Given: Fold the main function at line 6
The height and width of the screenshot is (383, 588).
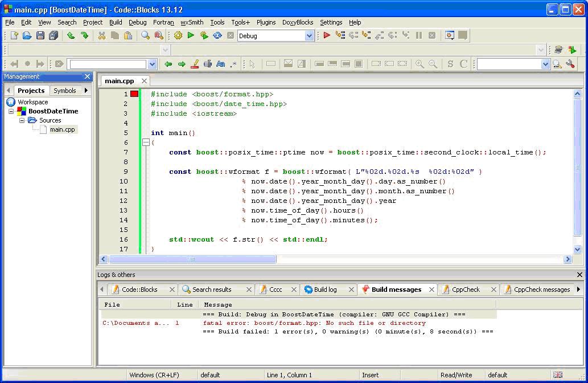Looking at the screenshot, I should pyautogui.click(x=146, y=142).
